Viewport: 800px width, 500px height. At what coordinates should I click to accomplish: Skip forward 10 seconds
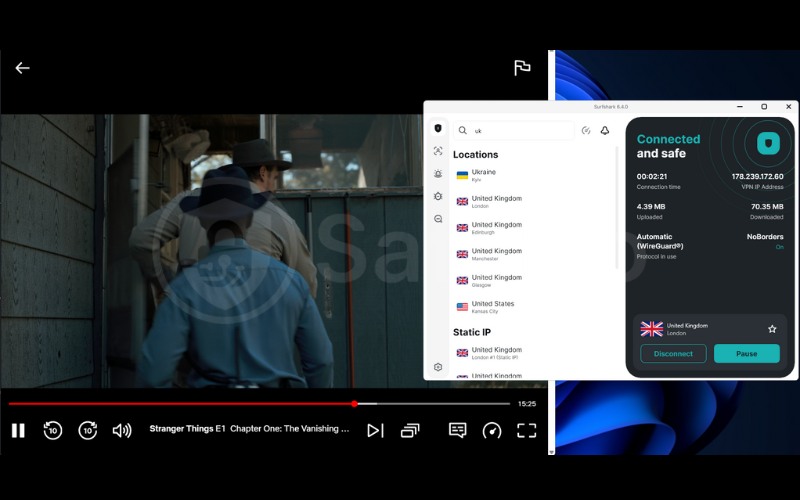coord(88,431)
